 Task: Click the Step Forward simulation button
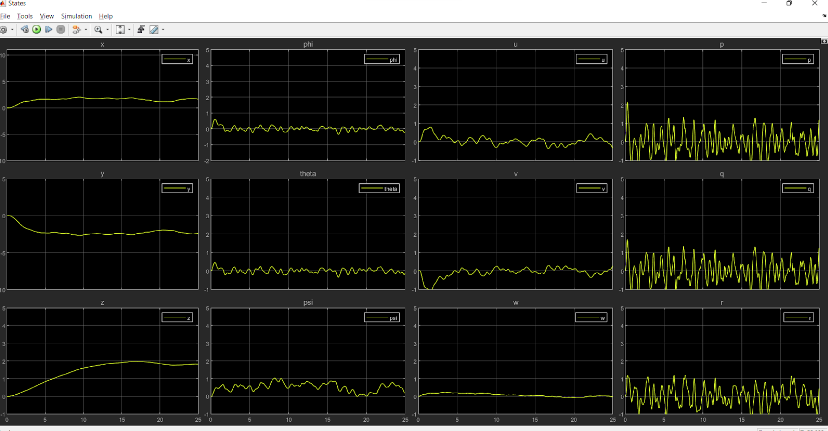pos(48,30)
